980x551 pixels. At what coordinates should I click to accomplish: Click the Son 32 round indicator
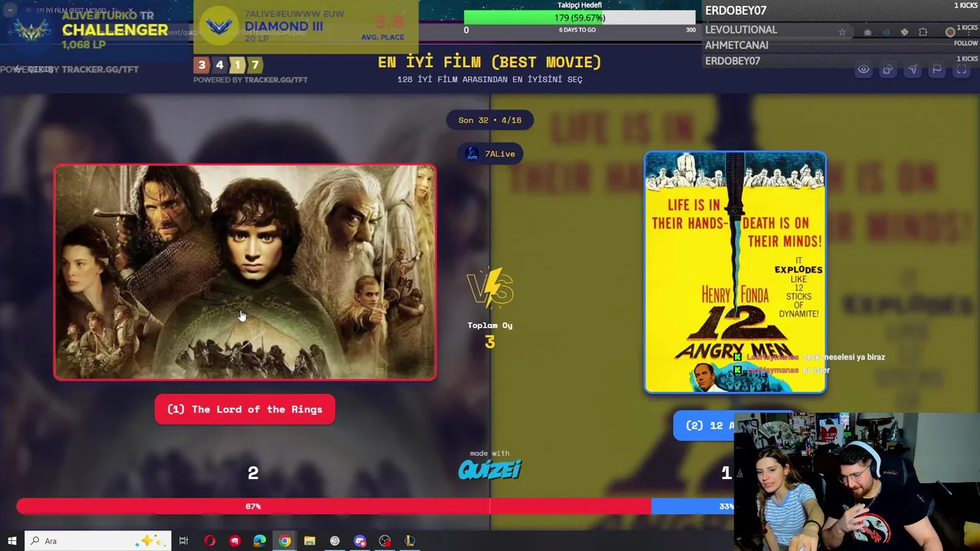point(490,120)
